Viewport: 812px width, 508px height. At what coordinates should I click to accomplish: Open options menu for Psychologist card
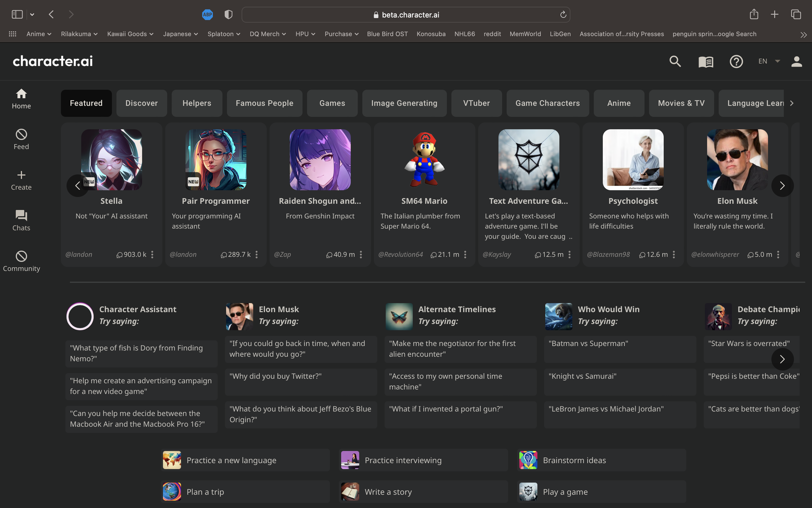pos(674,254)
